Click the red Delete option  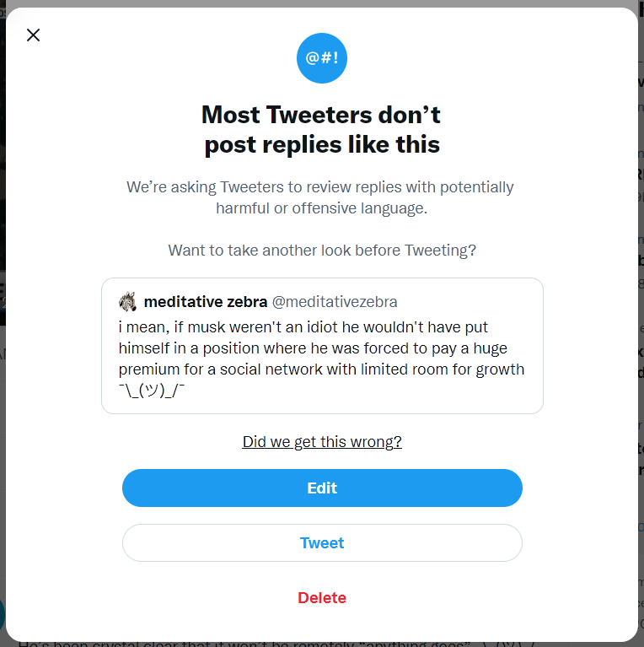322,598
